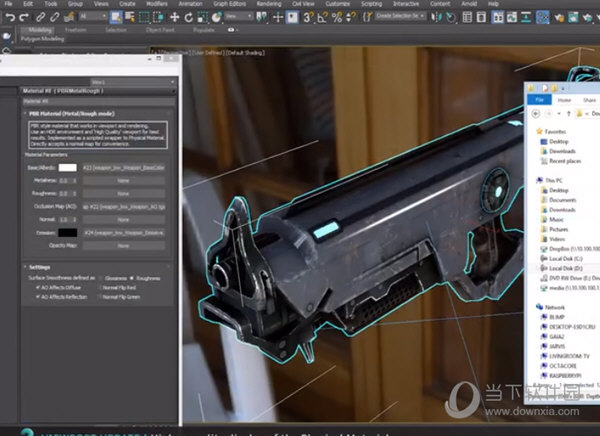
Task: Click the Normal map None button
Action: [123, 220]
